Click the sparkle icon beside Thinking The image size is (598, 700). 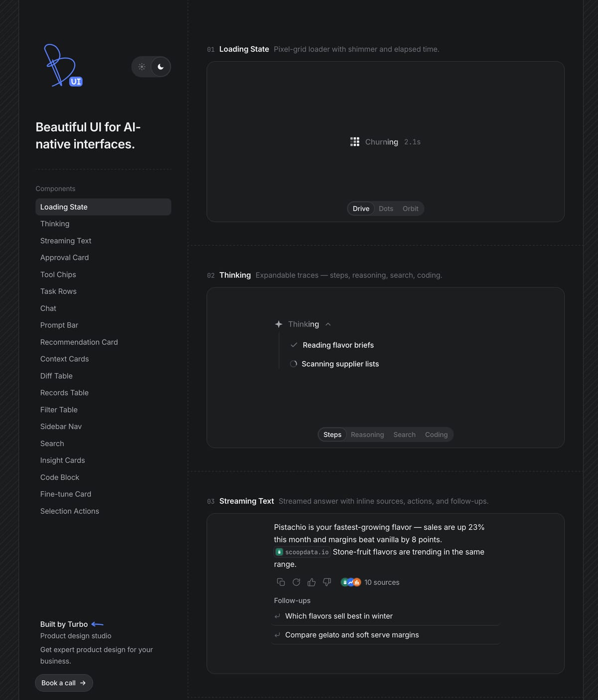coord(279,324)
